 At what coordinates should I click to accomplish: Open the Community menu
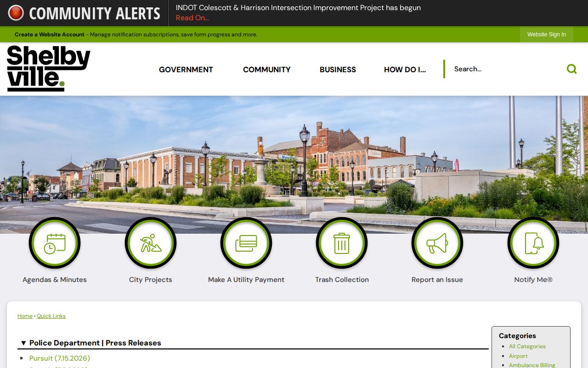[x=267, y=69]
